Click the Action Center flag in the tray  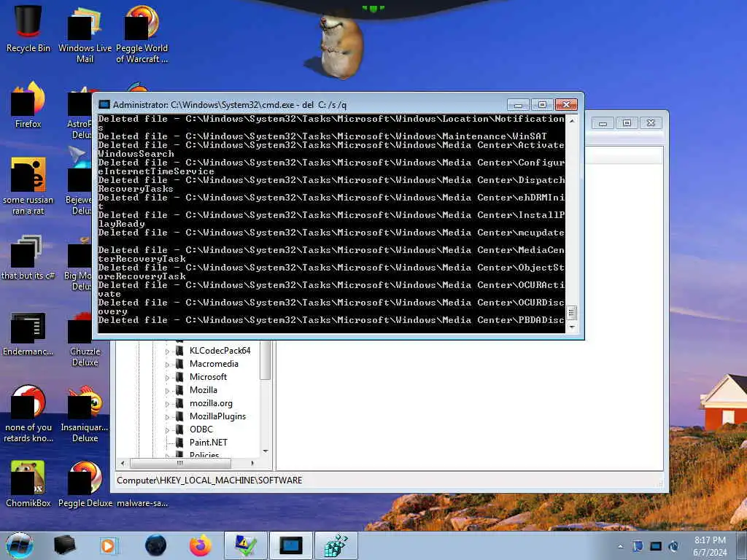point(638,546)
